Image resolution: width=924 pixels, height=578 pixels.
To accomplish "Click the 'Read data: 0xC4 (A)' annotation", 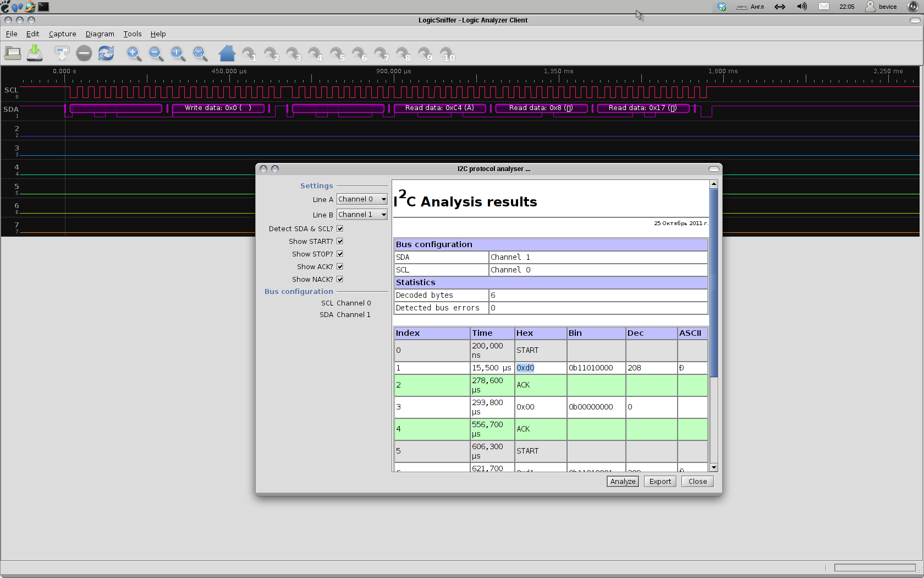I will [x=439, y=108].
